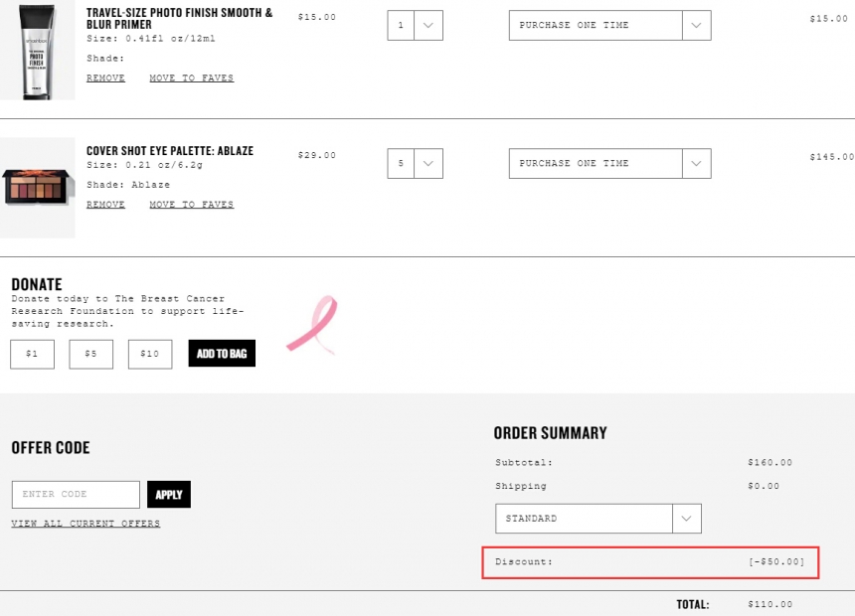
Task: Move the Ablaze eye palette to faves
Action: coord(192,205)
